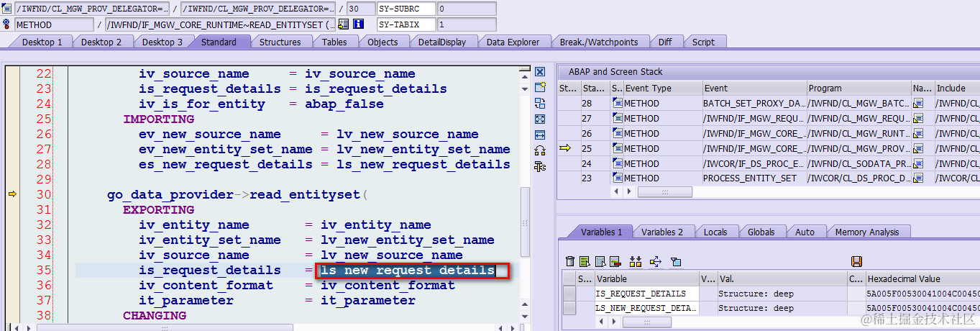Click PROCESS_ENTITY_SET event in stack row 23
Viewport: 980px width, 331px height.
click(x=754, y=178)
